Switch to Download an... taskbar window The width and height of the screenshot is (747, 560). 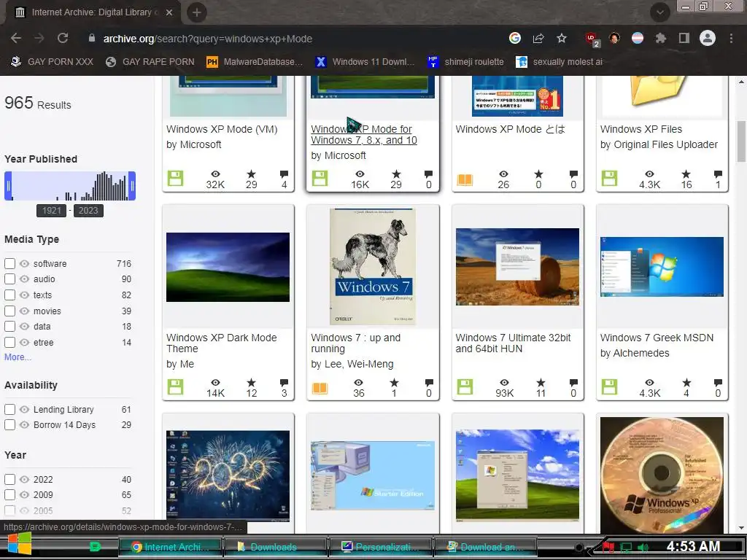click(485, 547)
